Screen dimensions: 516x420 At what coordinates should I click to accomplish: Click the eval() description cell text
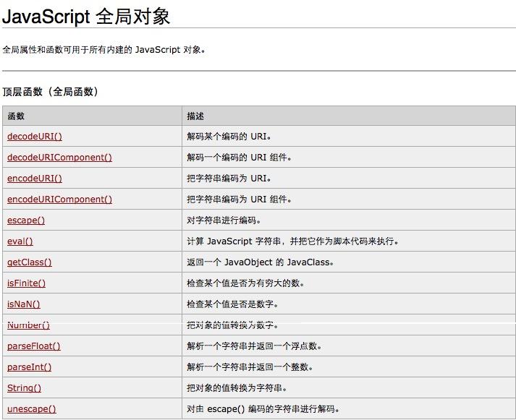click(293, 241)
